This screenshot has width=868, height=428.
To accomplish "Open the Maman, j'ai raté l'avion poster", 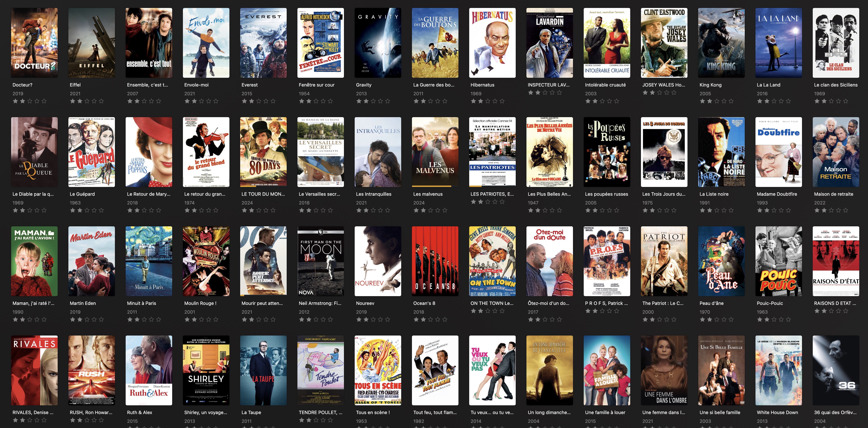I will (x=34, y=261).
